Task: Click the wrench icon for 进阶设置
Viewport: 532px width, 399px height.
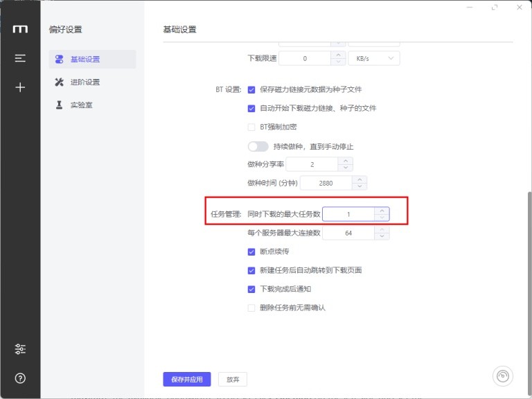Action: [59, 82]
